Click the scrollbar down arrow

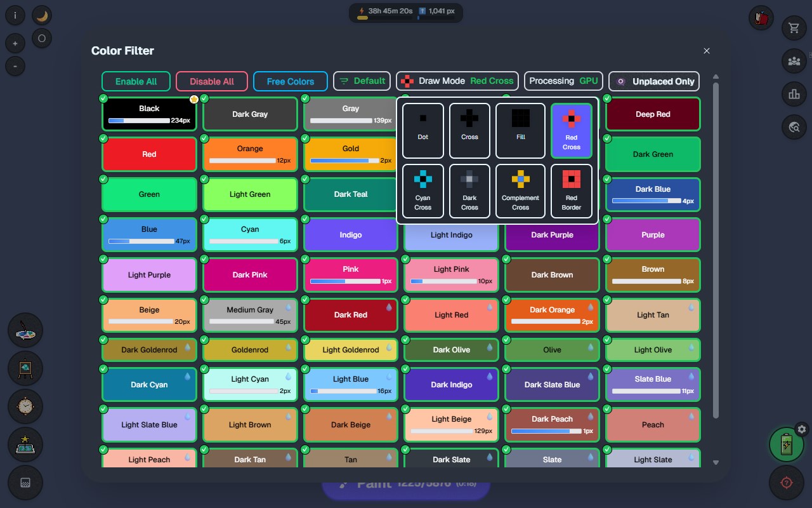(x=716, y=463)
